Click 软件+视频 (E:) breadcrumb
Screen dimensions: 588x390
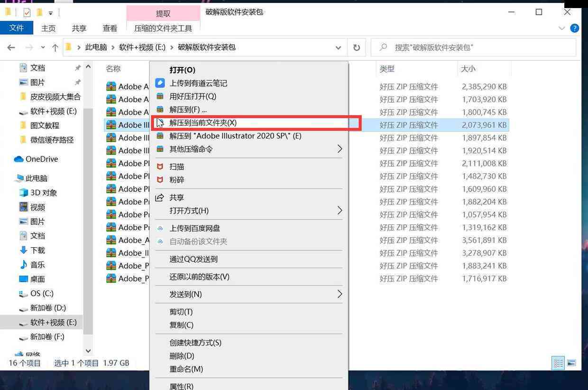click(142, 47)
